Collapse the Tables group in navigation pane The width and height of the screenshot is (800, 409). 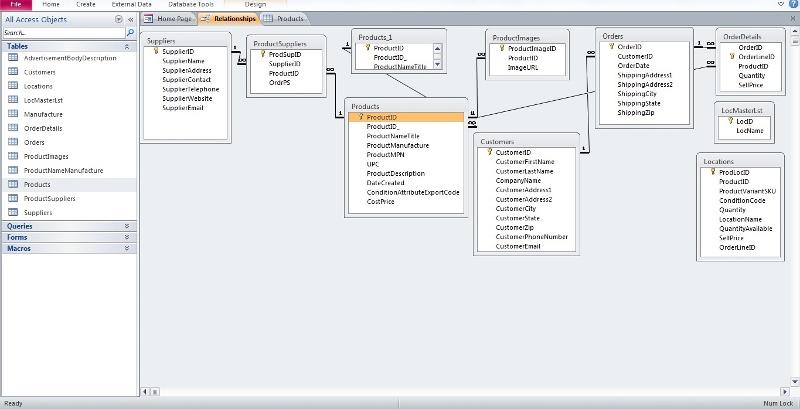coord(127,46)
